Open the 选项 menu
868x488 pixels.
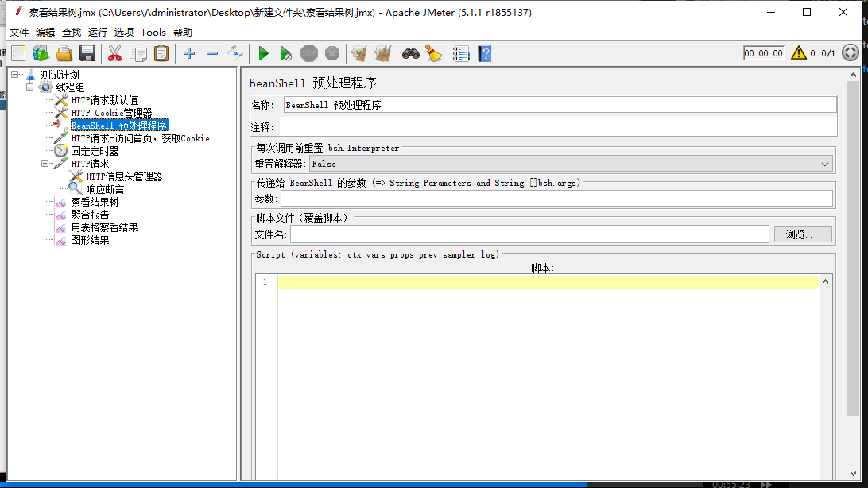pos(123,32)
